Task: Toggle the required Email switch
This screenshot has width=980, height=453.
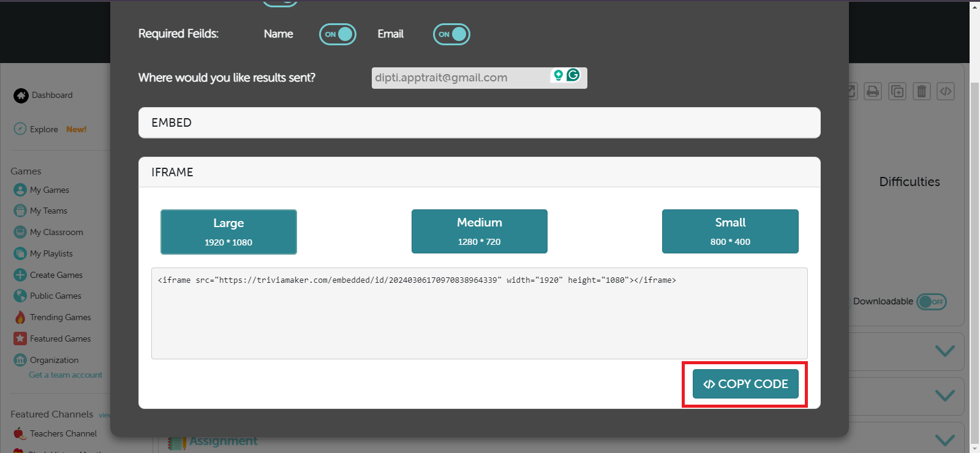Action: click(451, 34)
